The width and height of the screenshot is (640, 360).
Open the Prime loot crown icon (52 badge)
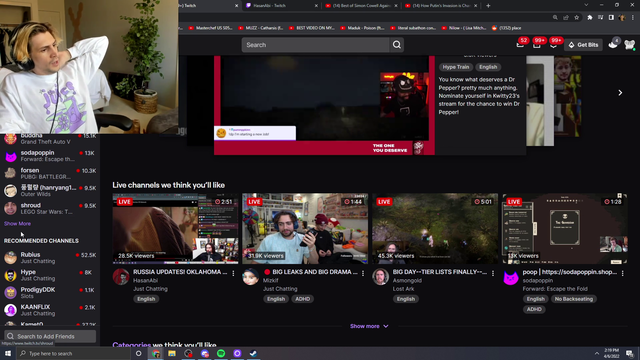pos(520,44)
